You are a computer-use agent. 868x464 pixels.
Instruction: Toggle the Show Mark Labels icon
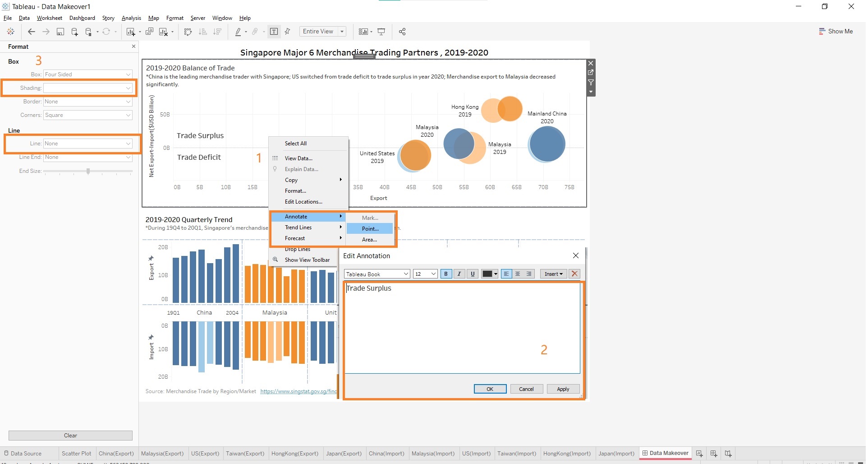click(274, 32)
